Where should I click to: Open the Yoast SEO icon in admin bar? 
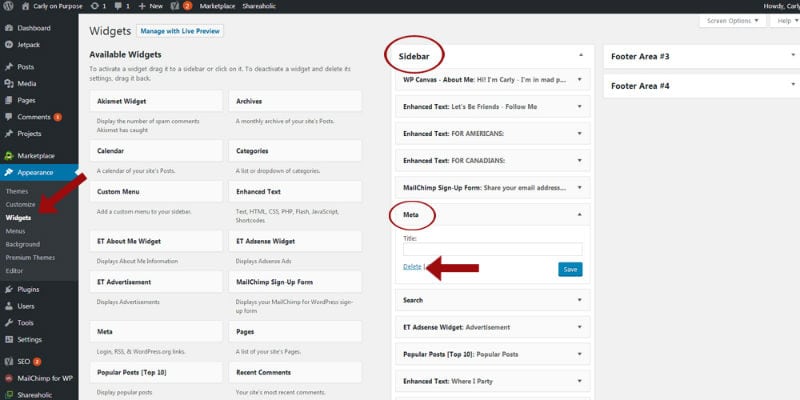tap(176, 6)
